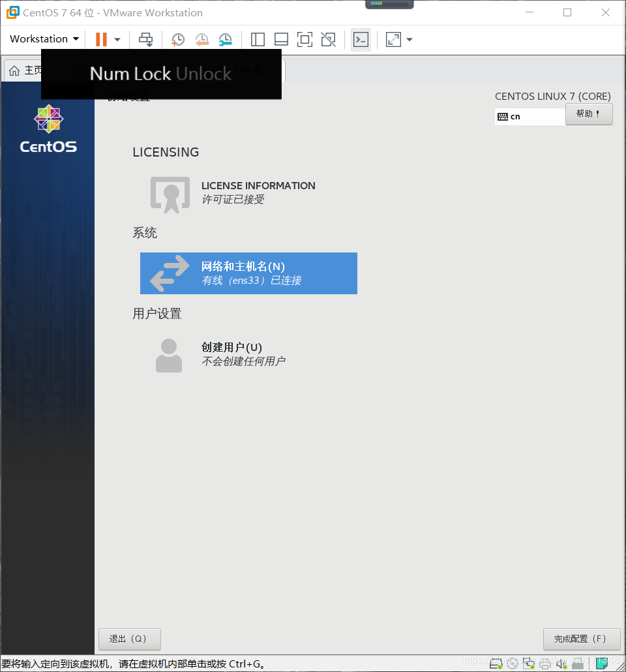Open the message log note icon
Viewport: 626px width, 672px height.
pos(602,664)
